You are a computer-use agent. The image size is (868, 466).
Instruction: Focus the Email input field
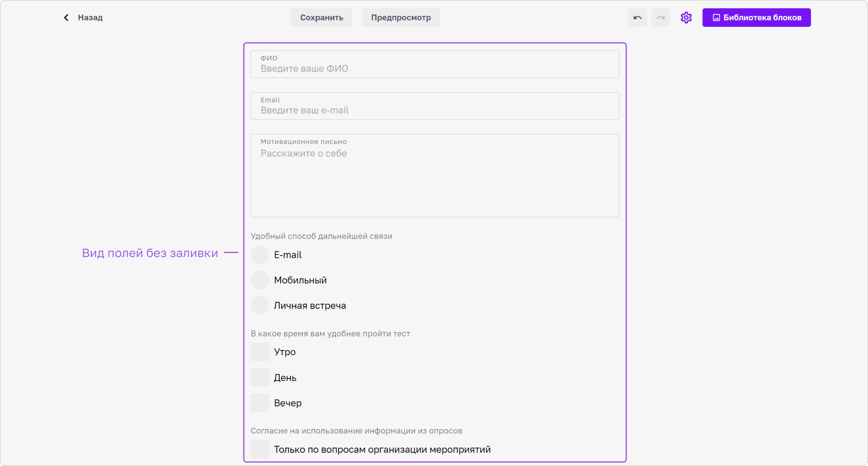pyautogui.click(x=435, y=106)
